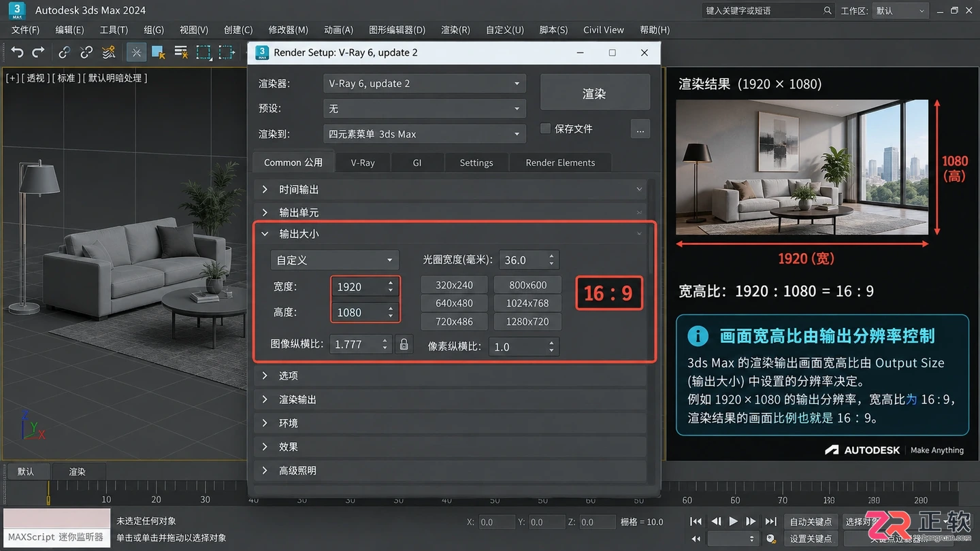Activate the Select Object tool icon
980x551 pixels.
coord(158,52)
